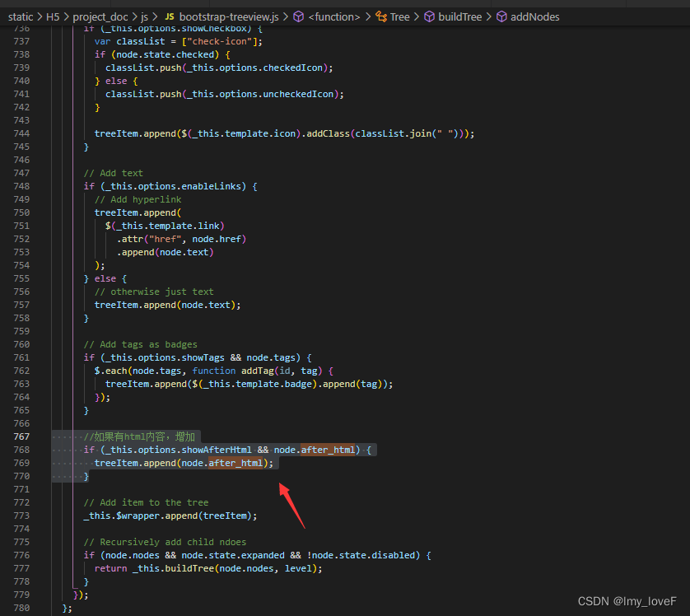Click 'node.state.checked' condition on line 738

tap(165, 54)
